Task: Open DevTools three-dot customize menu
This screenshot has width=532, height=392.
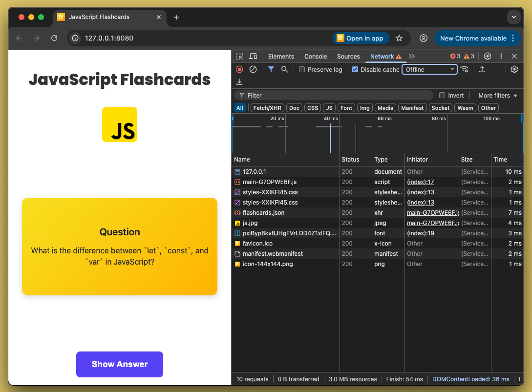Action: click(501, 56)
